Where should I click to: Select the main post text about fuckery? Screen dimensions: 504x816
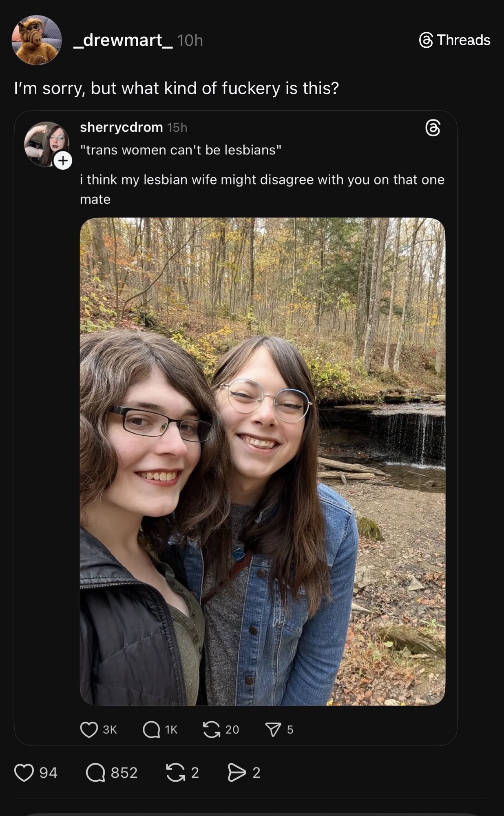(x=177, y=88)
